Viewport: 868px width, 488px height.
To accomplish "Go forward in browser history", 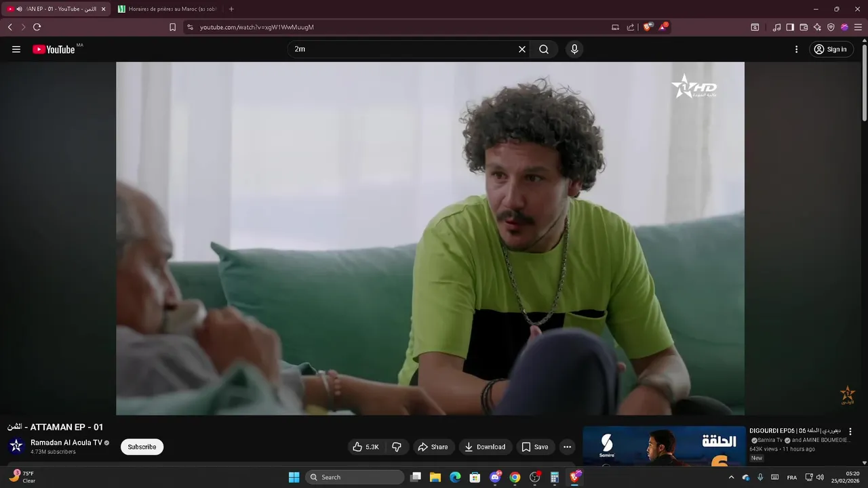I will (23, 27).
